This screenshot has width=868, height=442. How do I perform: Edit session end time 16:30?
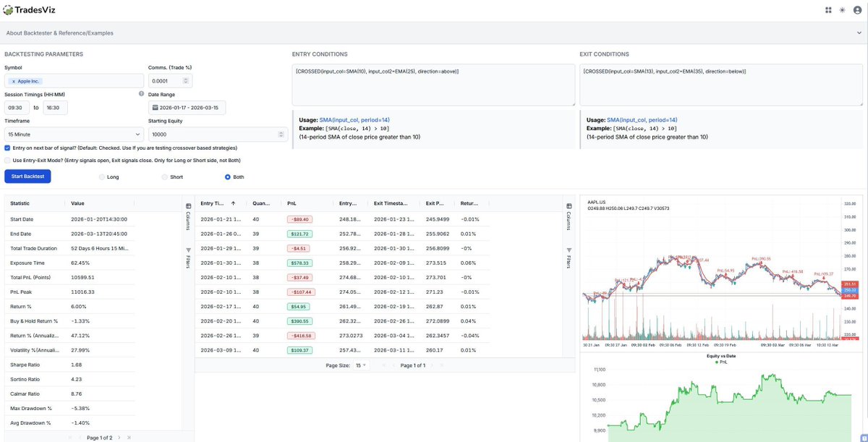55,108
